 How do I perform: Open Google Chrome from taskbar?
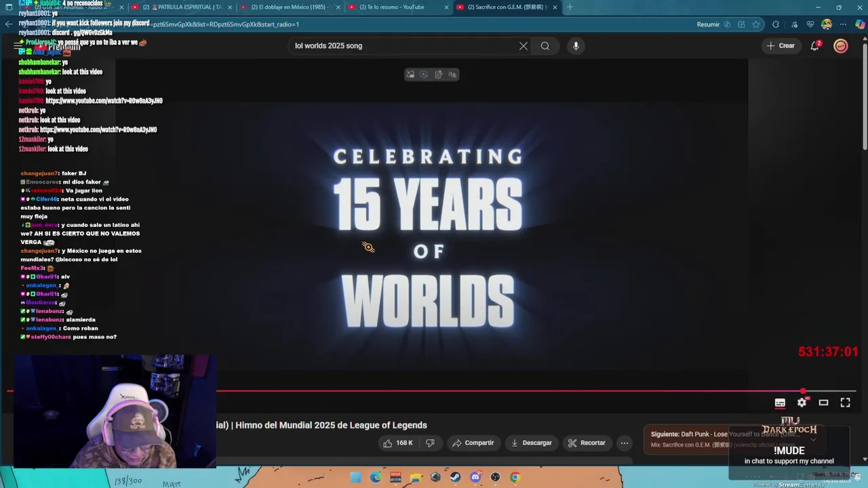[515, 477]
